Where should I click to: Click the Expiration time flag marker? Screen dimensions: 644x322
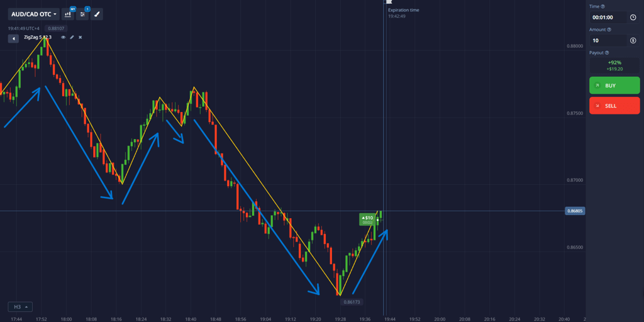(x=389, y=2)
